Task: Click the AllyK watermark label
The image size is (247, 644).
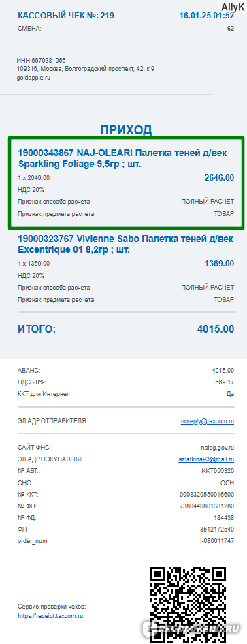Action: pyautogui.click(x=233, y=7)
